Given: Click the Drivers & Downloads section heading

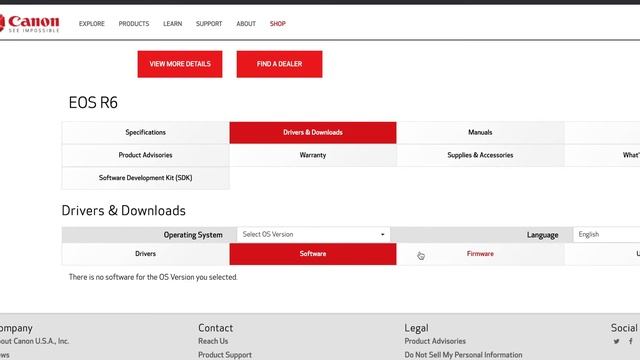Looking at the screenshot, I should point(124,211).
